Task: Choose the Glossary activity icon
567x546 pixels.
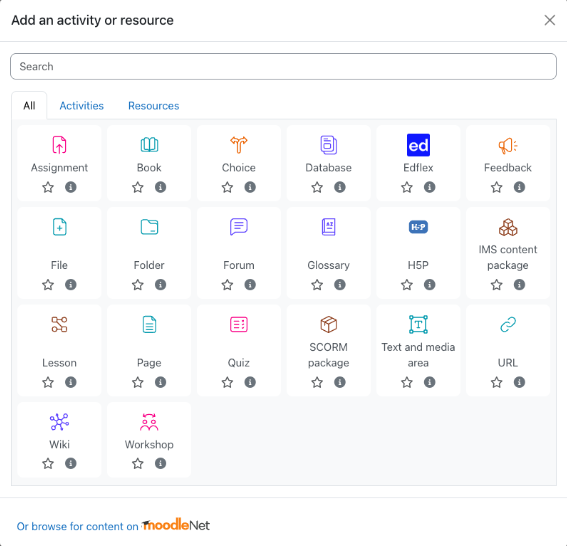Action: point(328,227)
